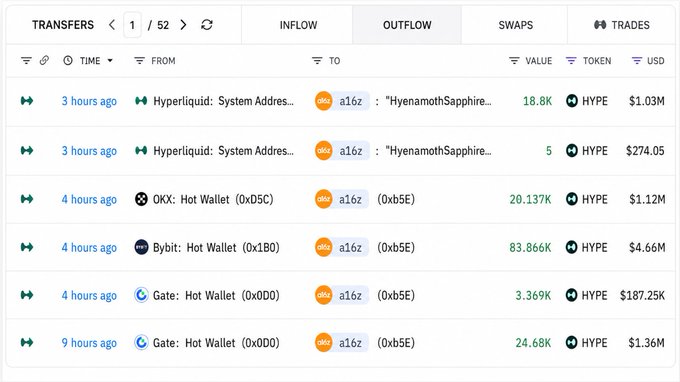Click transfer arrow icon for $1.03M row
Viewport: 680px width, 382px height.
click(27, 101)
